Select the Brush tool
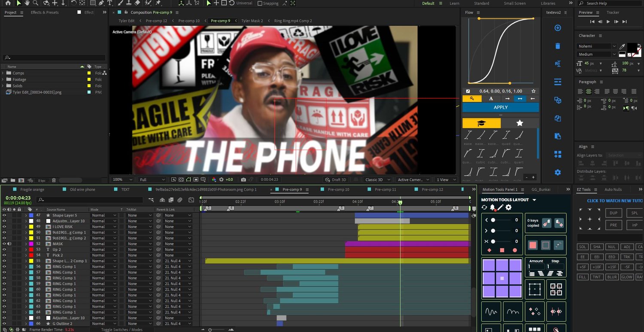Viewport: 644px width, 332px height. pos(120,3)
